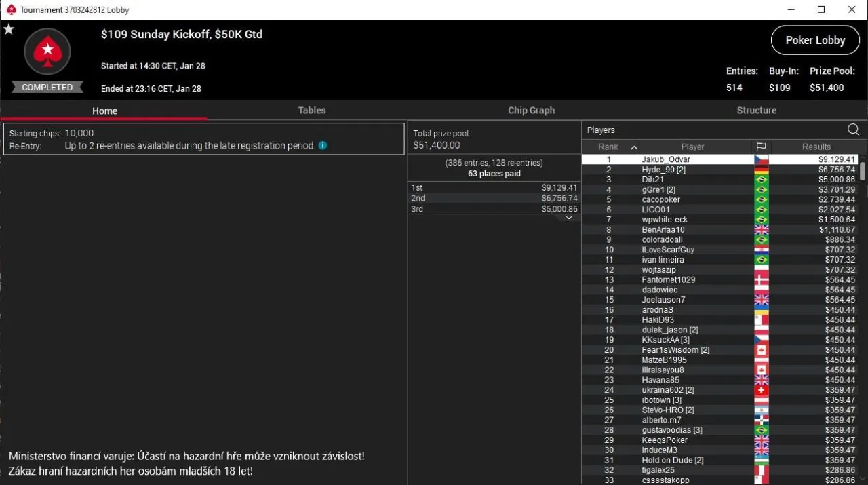Sort players by the Results column
This screenshot has width=868, height=485.
click(816, 147)
